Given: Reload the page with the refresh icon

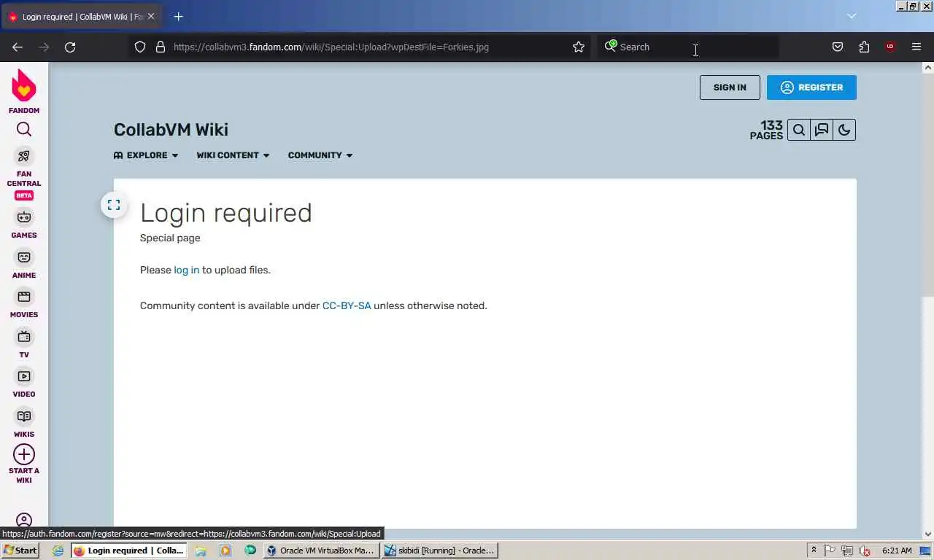Looking at the screenshot, I should pyautogui.click(x=70, y=47).
